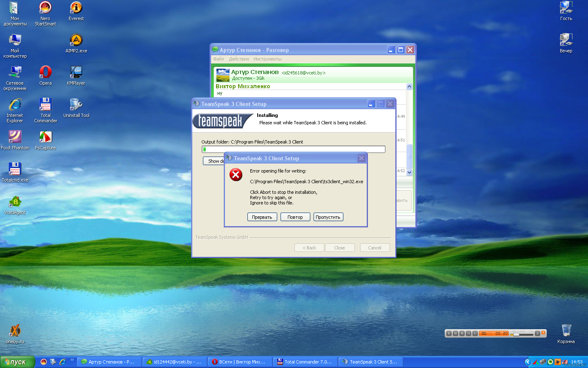Show hidden tray icons arrow
This screenshot has width=588, height=368.
(x=528, y=362)
